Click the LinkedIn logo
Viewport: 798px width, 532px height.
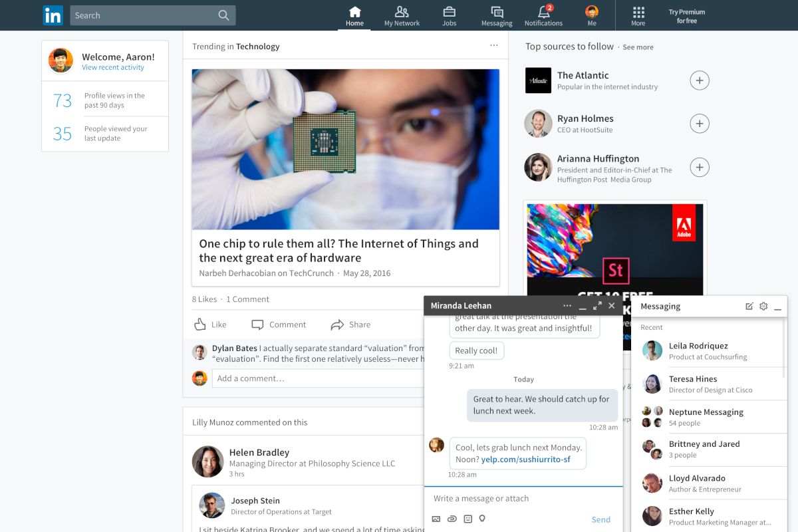point(53,15)
